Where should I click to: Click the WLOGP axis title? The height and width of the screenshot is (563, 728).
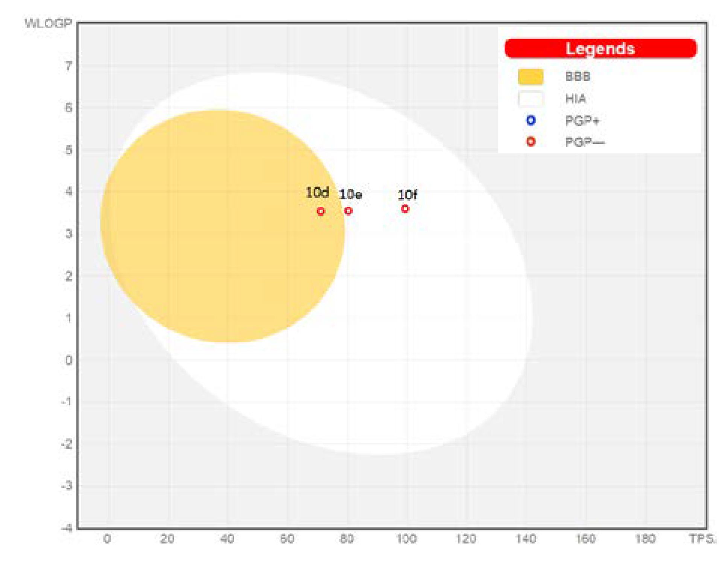click(x=48, y=23)
